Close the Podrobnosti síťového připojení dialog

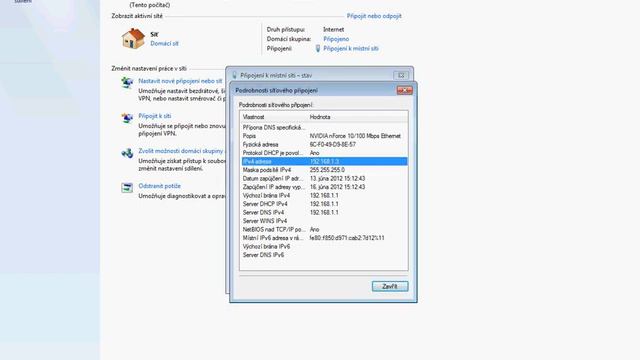click(x=404, y=90)
